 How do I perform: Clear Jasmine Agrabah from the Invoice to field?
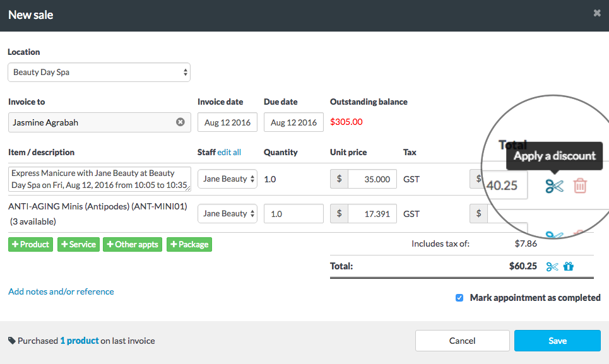(x=180, y=122)
